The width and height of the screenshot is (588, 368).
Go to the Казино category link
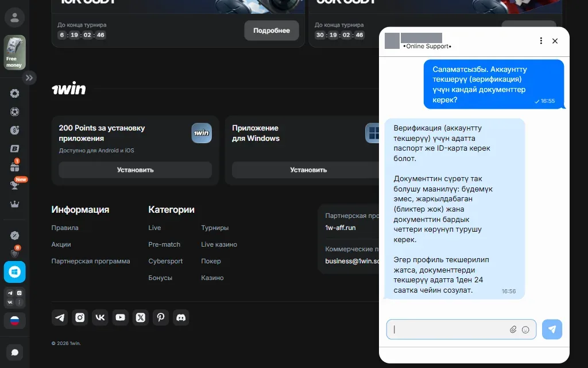212,278
